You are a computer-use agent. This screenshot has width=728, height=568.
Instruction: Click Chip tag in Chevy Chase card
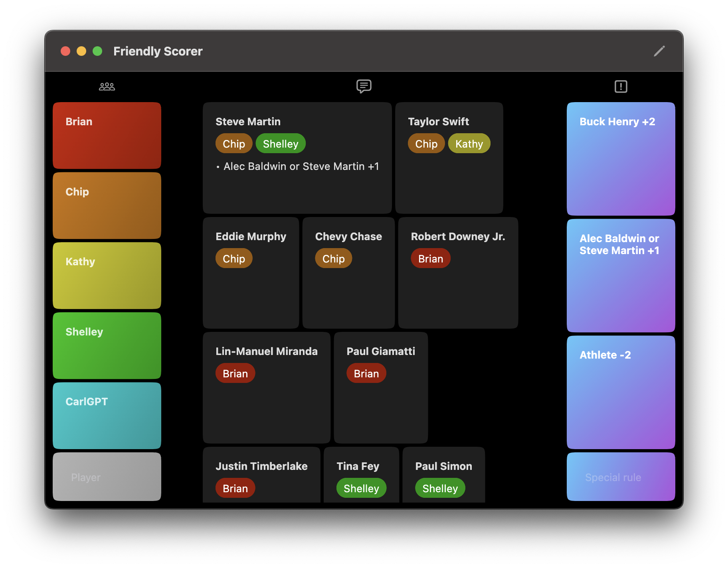(334, 258)
